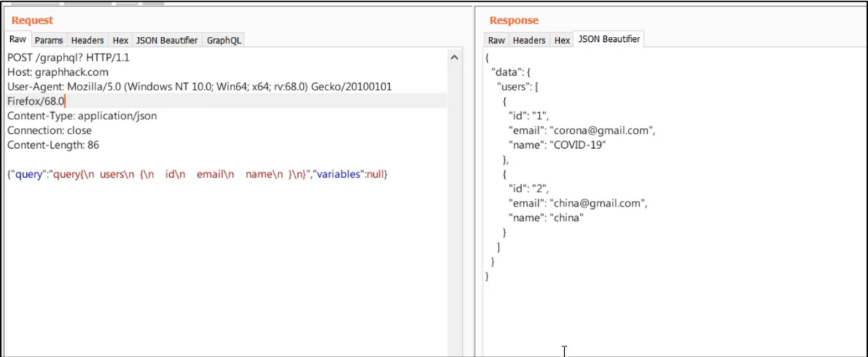
Task: Click the "variables":null text in body
Action: tap(350, 174)
